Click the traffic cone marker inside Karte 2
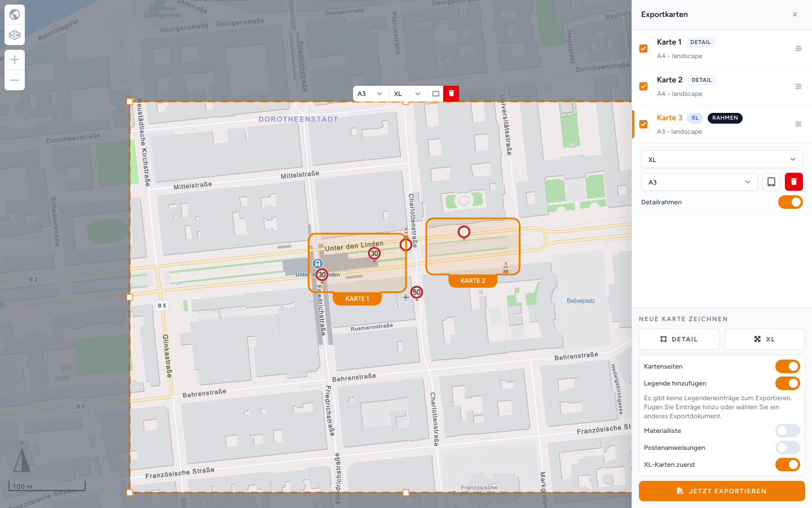 (x=506, y=268)
